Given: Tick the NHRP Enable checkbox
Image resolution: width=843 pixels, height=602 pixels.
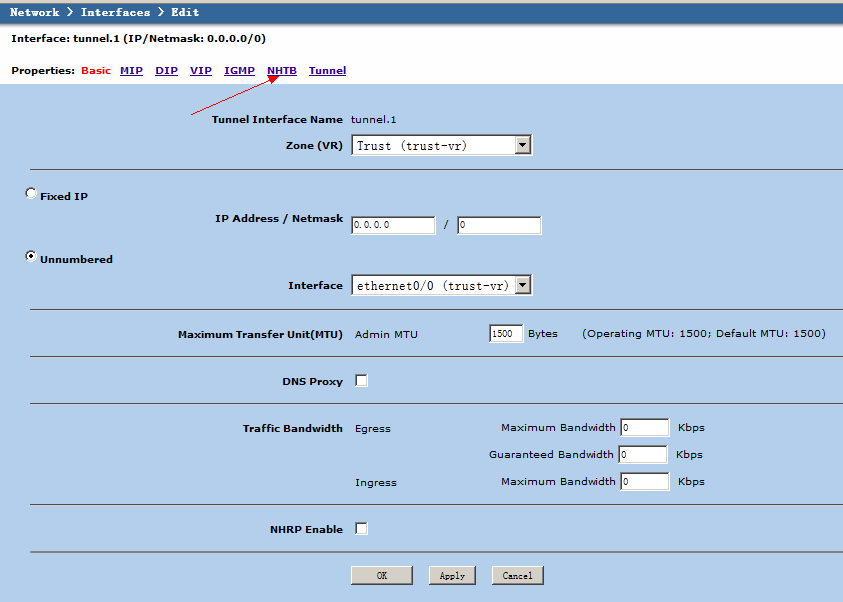Looking at the screenshot, I should (x=361, y=528).
